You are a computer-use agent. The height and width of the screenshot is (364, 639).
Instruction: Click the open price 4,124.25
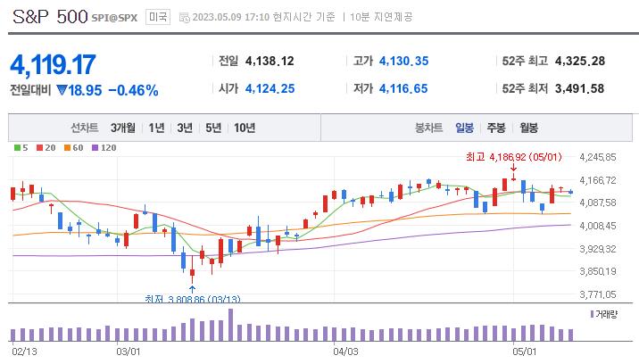pyautogui.click(x=270, y=89)
